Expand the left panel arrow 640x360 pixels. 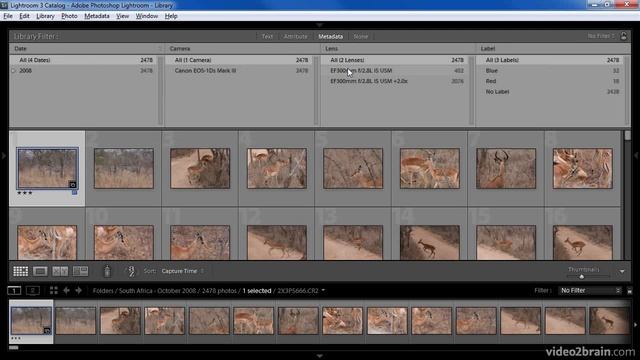pos(3,156)
